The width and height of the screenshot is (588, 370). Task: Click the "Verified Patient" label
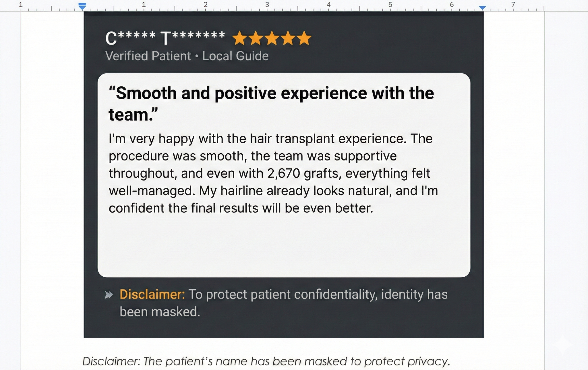(x=148, y=56)
